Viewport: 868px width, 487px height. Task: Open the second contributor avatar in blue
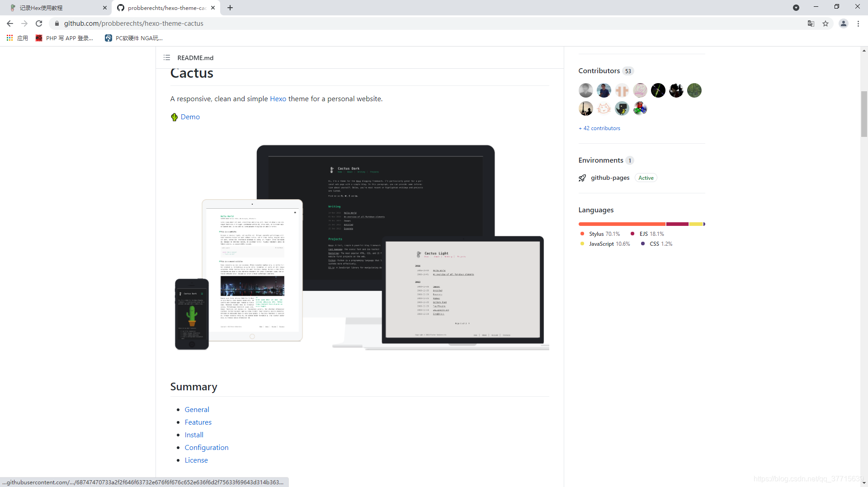604,90
